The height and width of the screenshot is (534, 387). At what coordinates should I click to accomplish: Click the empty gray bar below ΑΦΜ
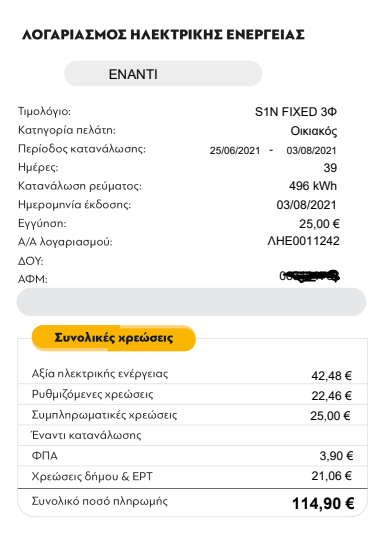tap(191, 302)
